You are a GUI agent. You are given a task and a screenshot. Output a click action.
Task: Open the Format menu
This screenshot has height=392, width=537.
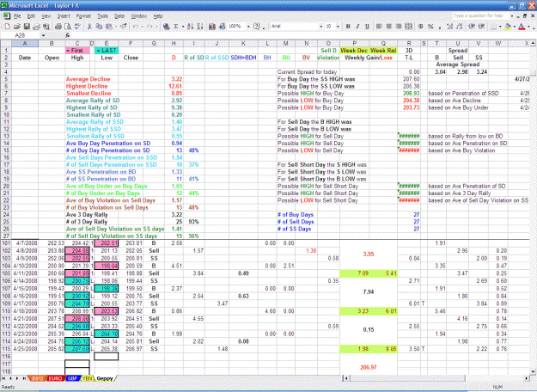(83, 16)
